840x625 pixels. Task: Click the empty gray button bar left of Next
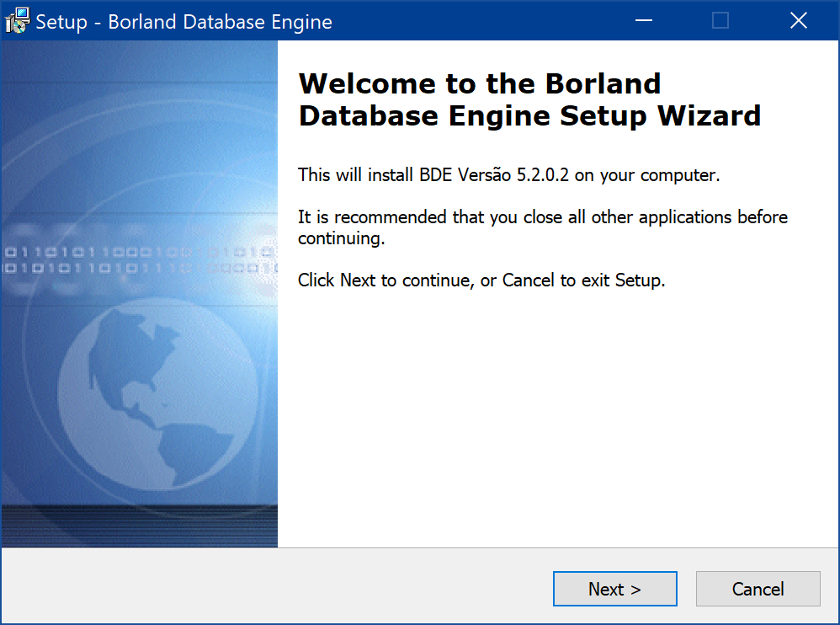tap(276, 587)
